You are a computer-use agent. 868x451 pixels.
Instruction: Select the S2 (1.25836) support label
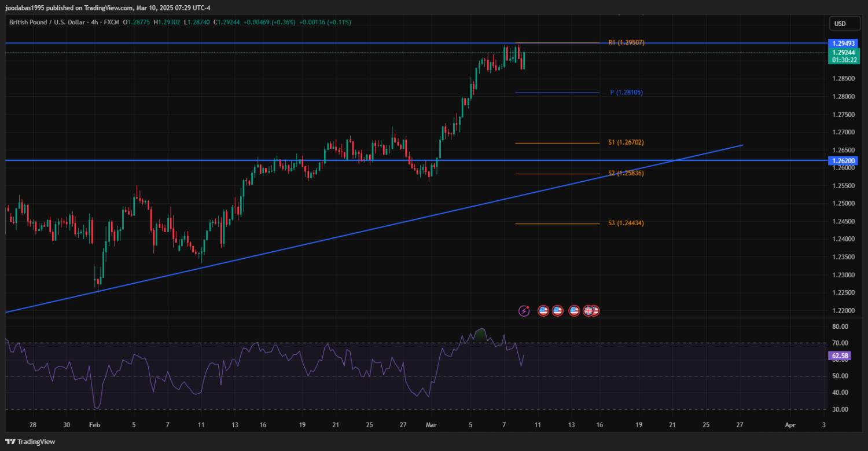[x=626, y=174]
